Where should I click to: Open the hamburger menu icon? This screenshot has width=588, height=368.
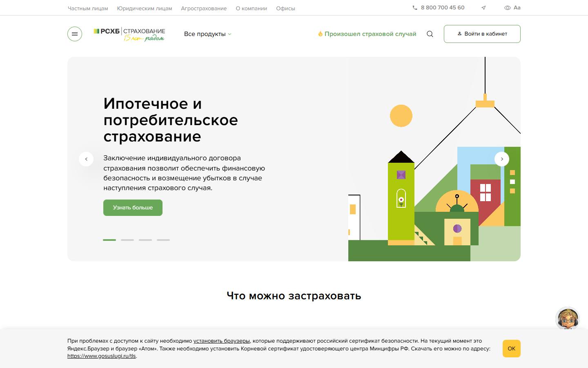click(x=75, y=34)
